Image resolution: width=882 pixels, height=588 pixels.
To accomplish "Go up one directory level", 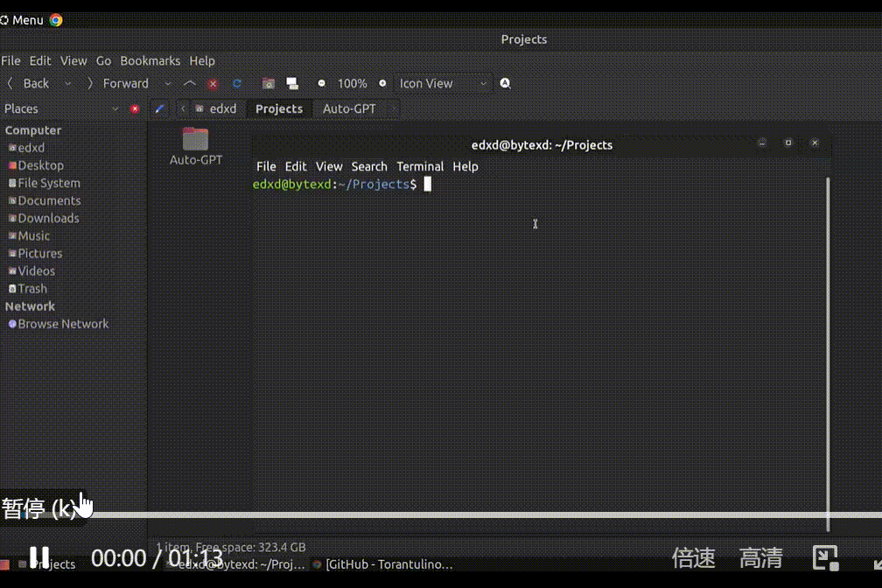I will 190,83.
